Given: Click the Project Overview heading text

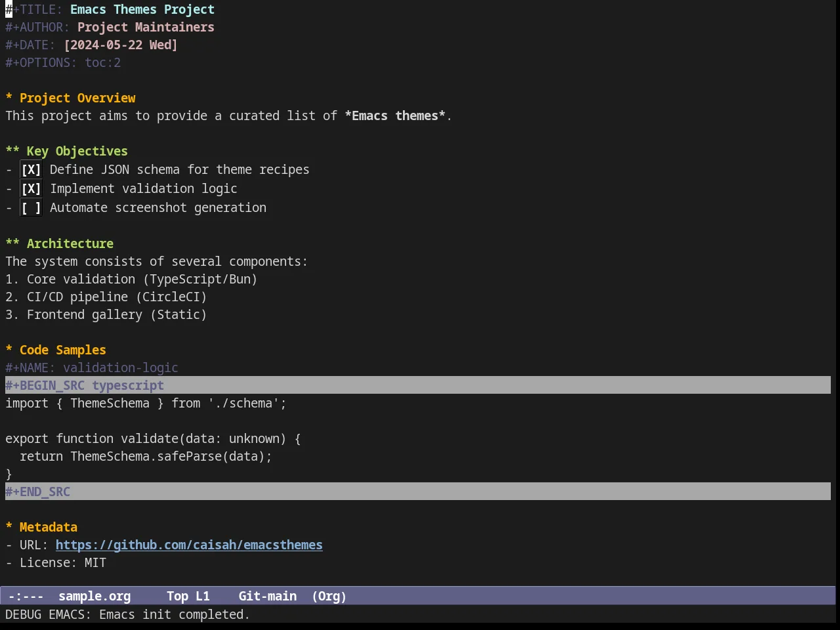Looking at the screenshot, I should [x=77, y=98].
